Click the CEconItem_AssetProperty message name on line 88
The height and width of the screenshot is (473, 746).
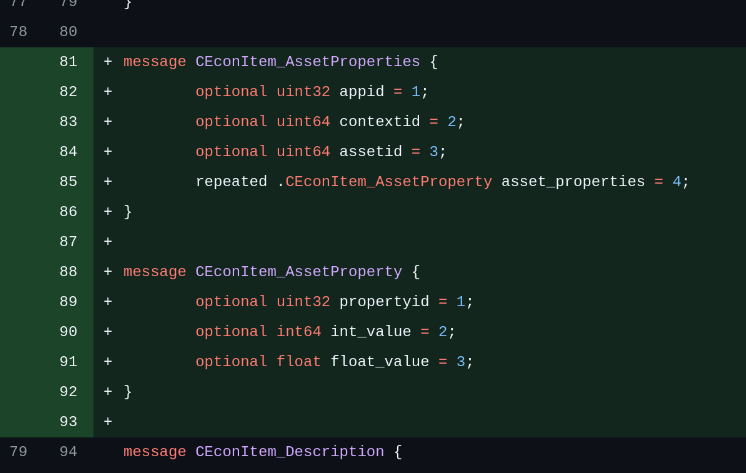[x=298, y=272]
